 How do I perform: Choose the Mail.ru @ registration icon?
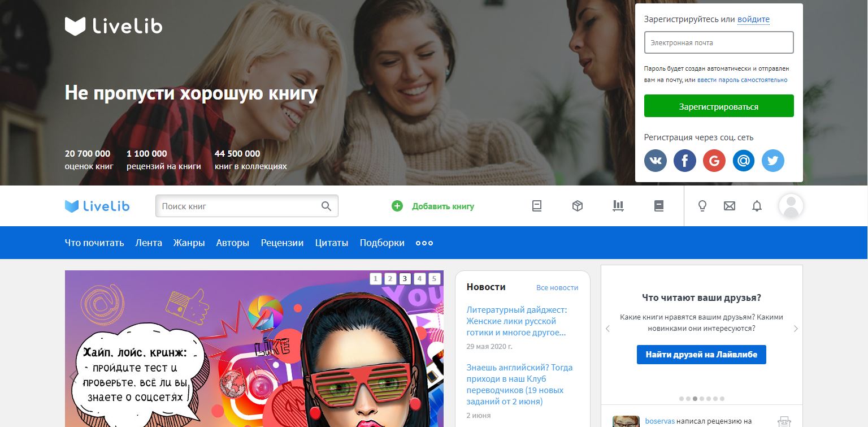[x=744, y=161]
